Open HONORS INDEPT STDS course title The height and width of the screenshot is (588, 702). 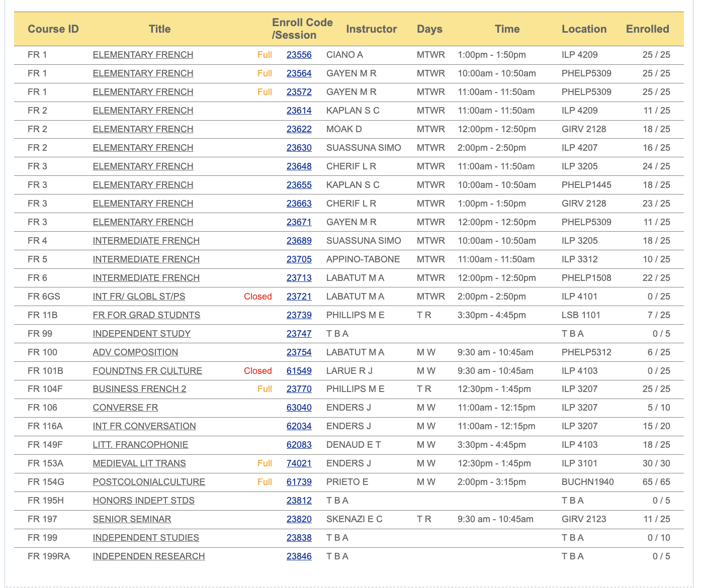click(143, 501)
